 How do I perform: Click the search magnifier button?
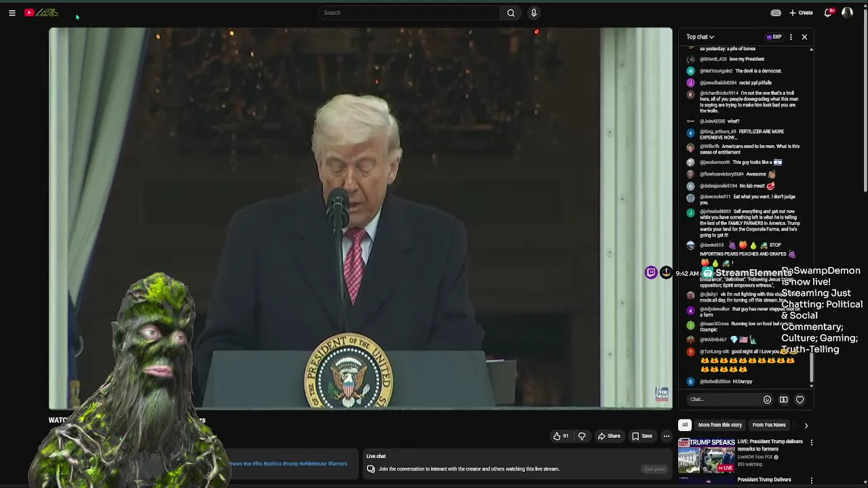(x=511, y=13)
